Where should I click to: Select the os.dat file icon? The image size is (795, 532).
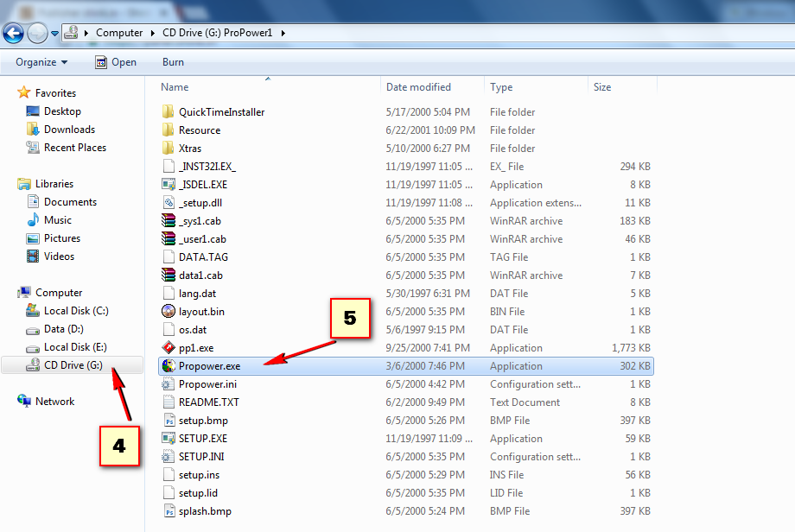click(169, 329)
